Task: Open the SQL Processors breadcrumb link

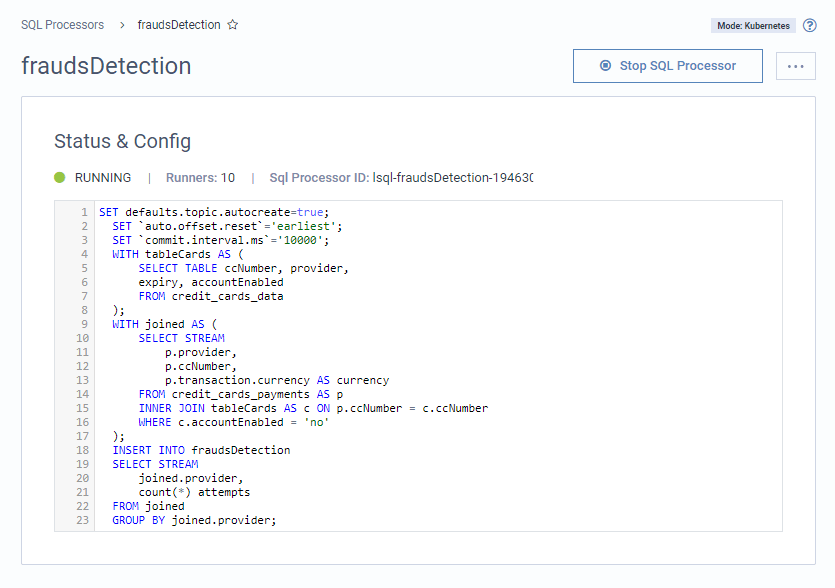Action: click(x=62, y=25)
